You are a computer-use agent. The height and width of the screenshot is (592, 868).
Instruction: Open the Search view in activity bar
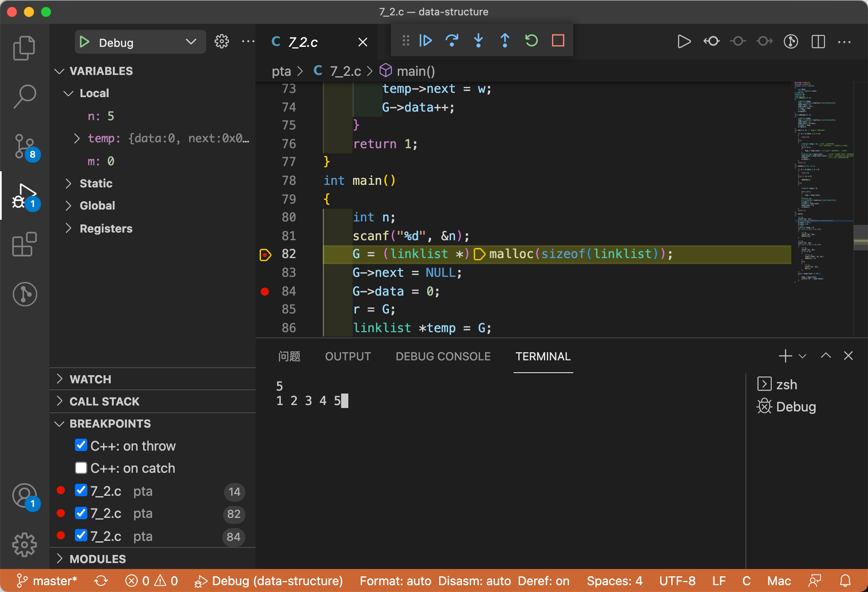coord(24,96)
